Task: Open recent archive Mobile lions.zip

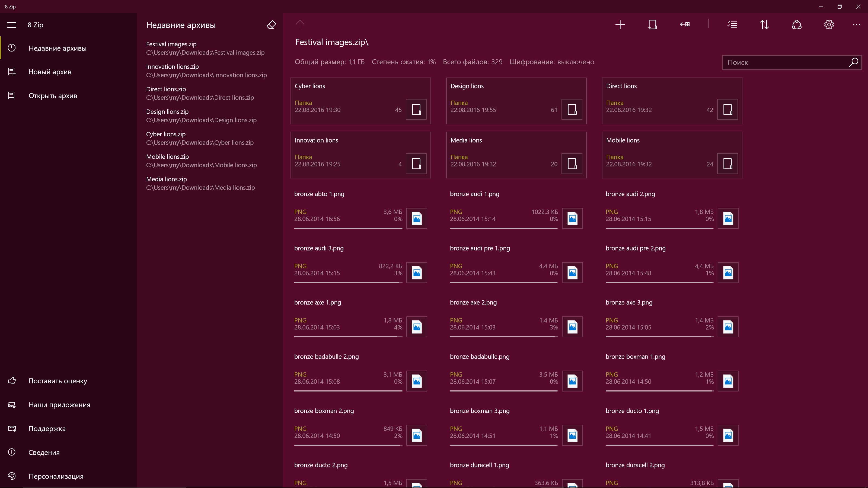Action: tap(210, 161)
